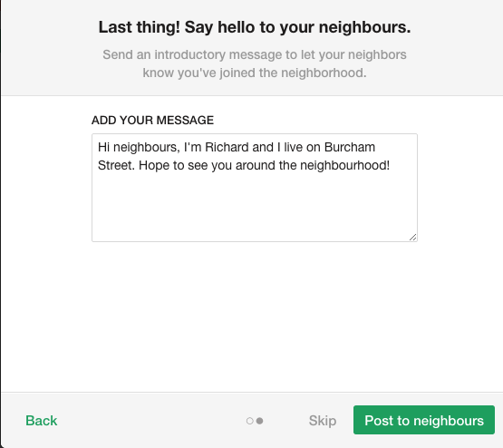Viewport: 503px width, 448px height.
Task: Click the ADD YOUR MESSAGE label
Action: [152, 121]
